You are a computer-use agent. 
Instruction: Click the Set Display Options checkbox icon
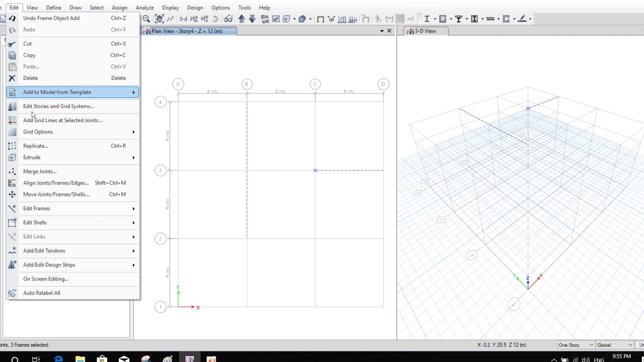click(276, 19)
